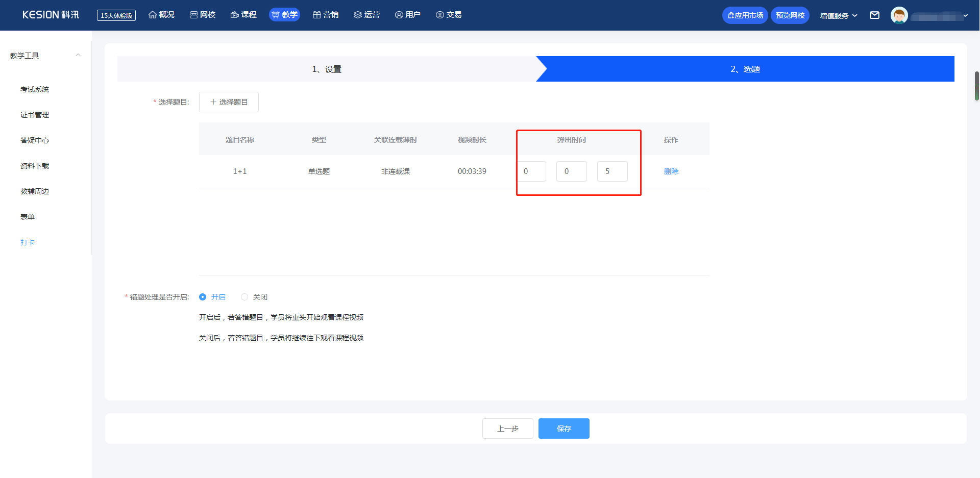Collapse the 教学工具 sidebar group
The height and width of the screenshot is (478, 980).
coord(78,55)
